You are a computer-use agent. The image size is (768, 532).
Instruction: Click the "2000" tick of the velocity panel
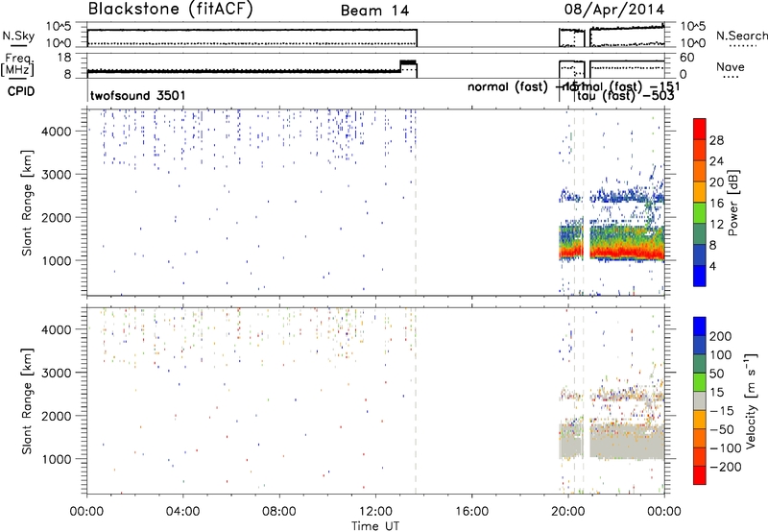57,416
